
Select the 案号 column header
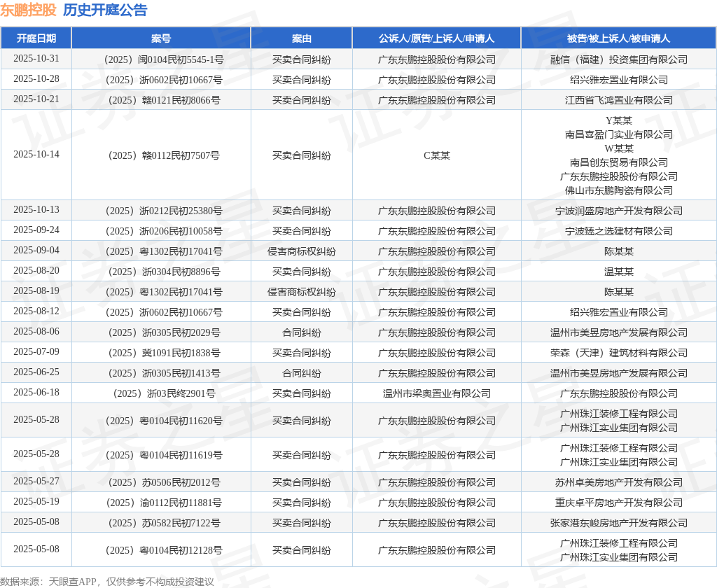pyautogui.click(x=161, y=38)
